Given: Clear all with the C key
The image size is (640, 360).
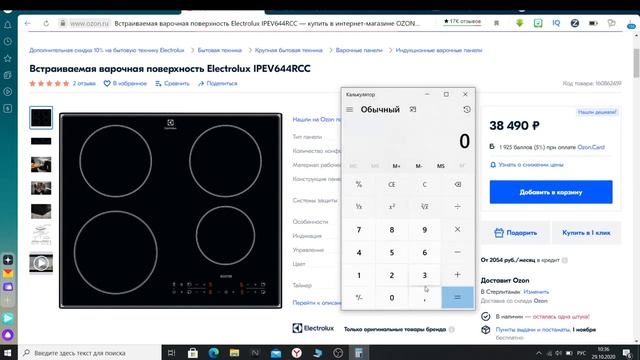Looking at the screenshot, I should (x=424, y=184).
